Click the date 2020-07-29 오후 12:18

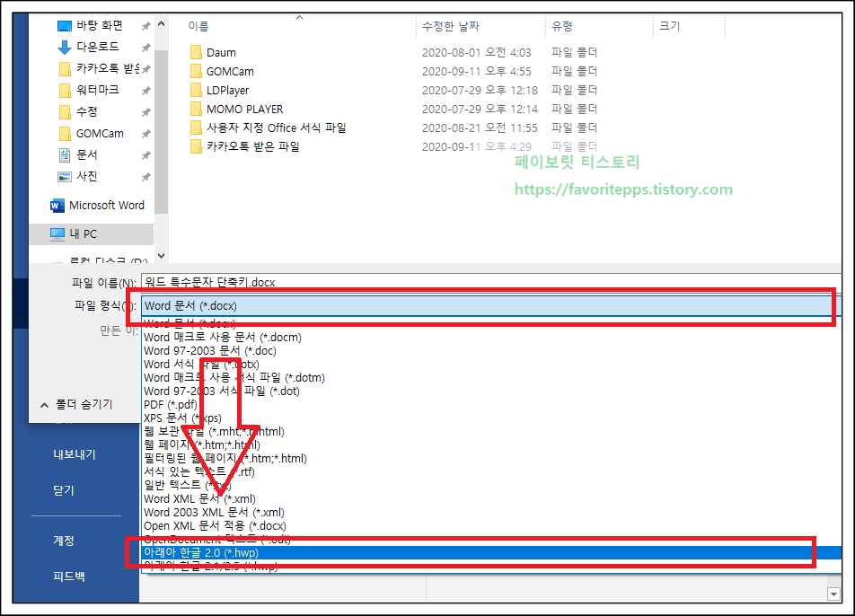pyautogui.click(x=480, y=90)
